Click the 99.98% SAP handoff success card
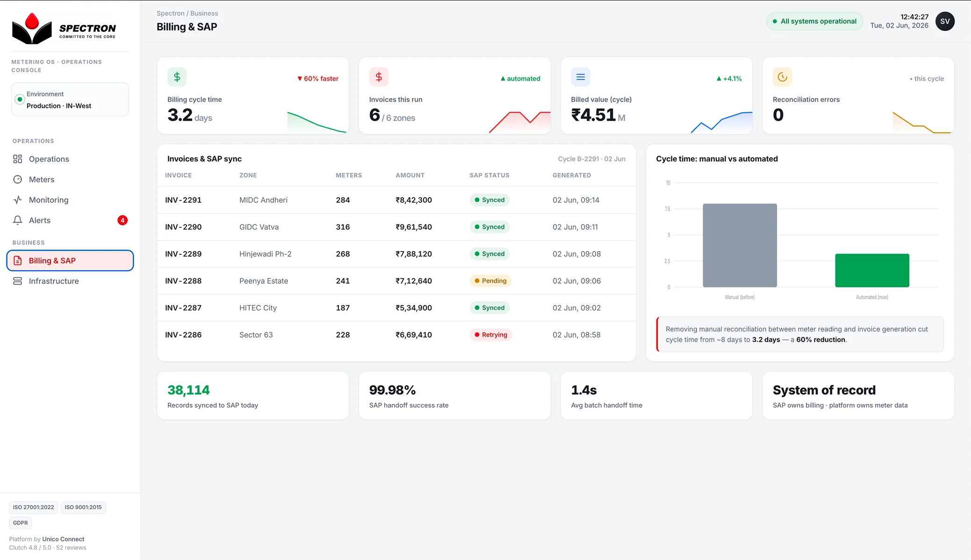This screenshot has width=971, height=560. pyautogui.click(x=455, y=395)
